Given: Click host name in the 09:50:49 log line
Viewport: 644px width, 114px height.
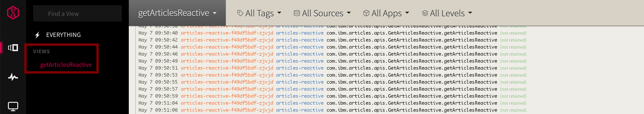Looking at the screenshot, I should coord(227,61).
